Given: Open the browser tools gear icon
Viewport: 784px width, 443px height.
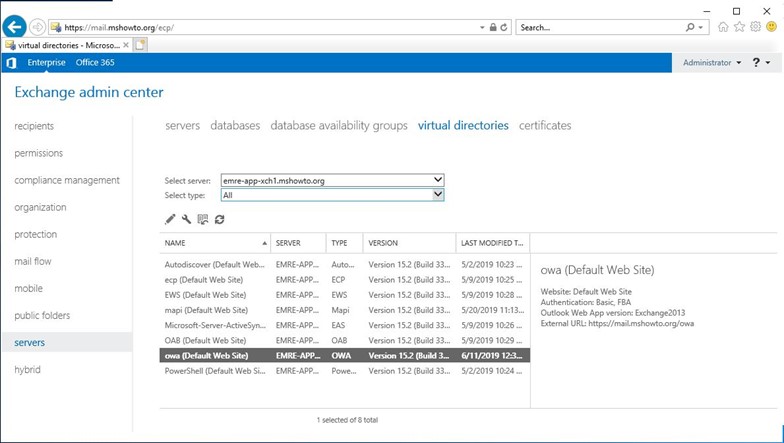Looking at the screenshot, I should point(756,26).
